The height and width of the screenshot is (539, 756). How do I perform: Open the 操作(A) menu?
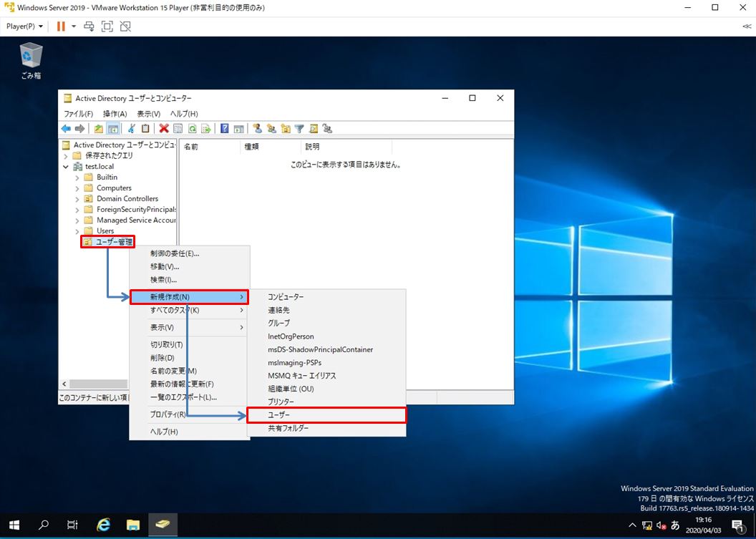point(115,114)
